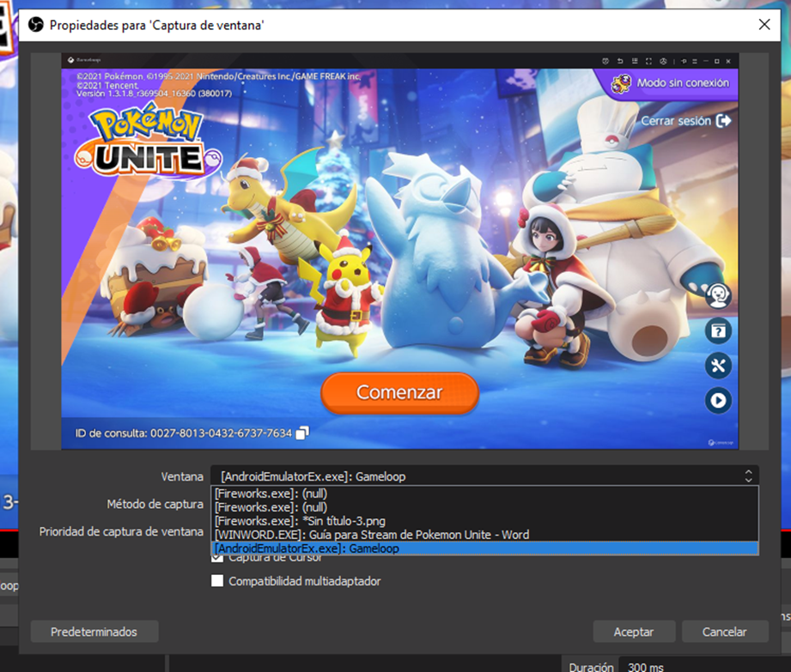The width and height of the screenshot is (791, 672).
Task: Select '[AndroidEmulatorEx.exe]: Gameloop' highlighted list entry
Action: [484, 548]
